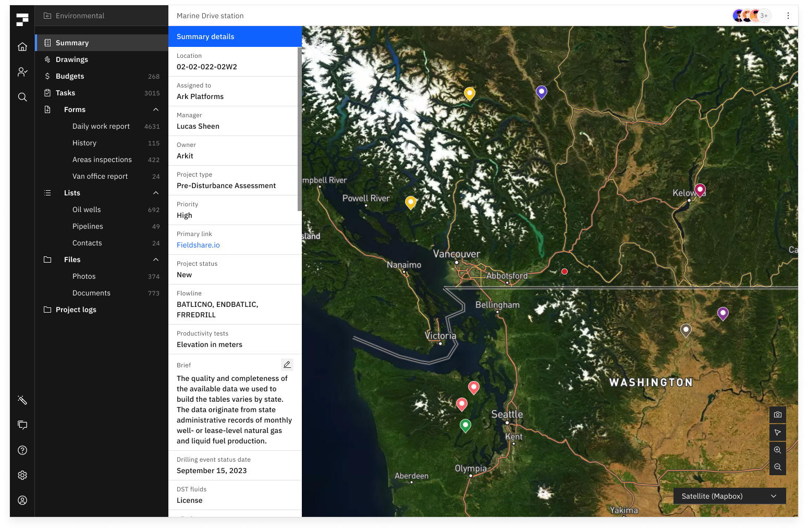Screen dimensions: 808x532
Task: Select Budgets in the sidebar
Action: [70, 76]
